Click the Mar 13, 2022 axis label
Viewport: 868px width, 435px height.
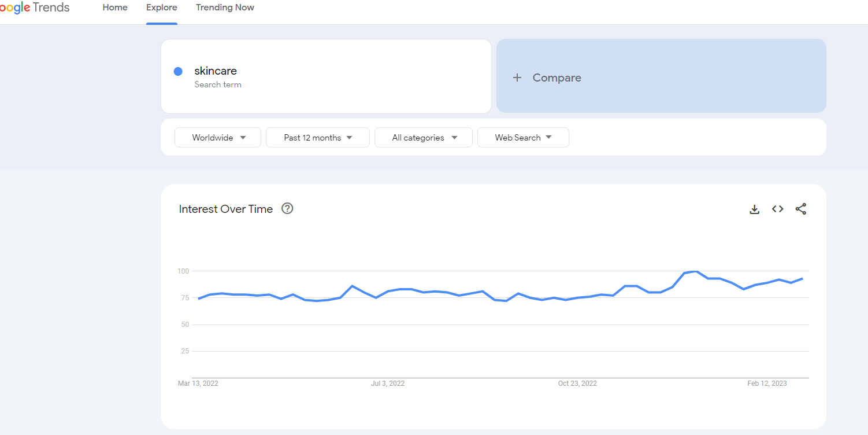pyautogui.click(x=198, y=384)
